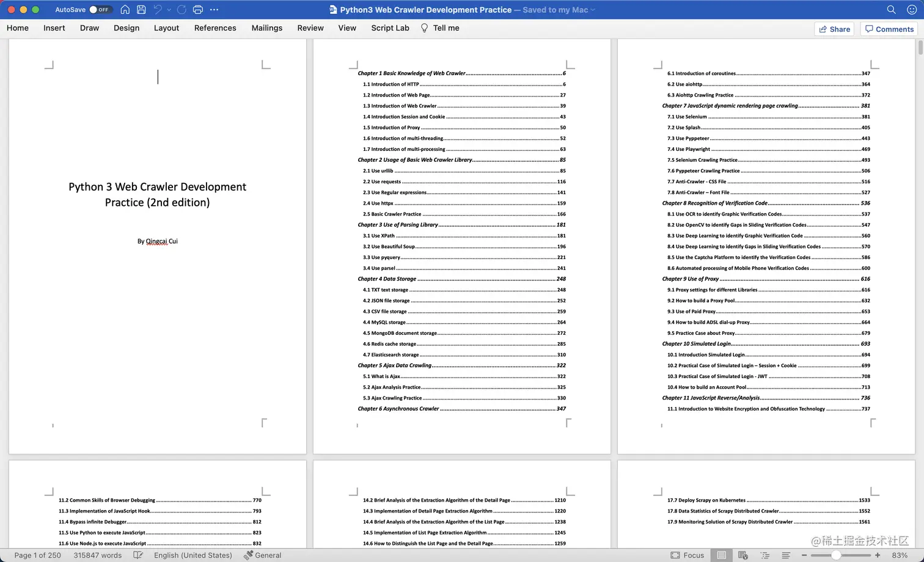Click the Word document icon beside the title
Viewport: 924px width, 562px height.
point(333,10)
